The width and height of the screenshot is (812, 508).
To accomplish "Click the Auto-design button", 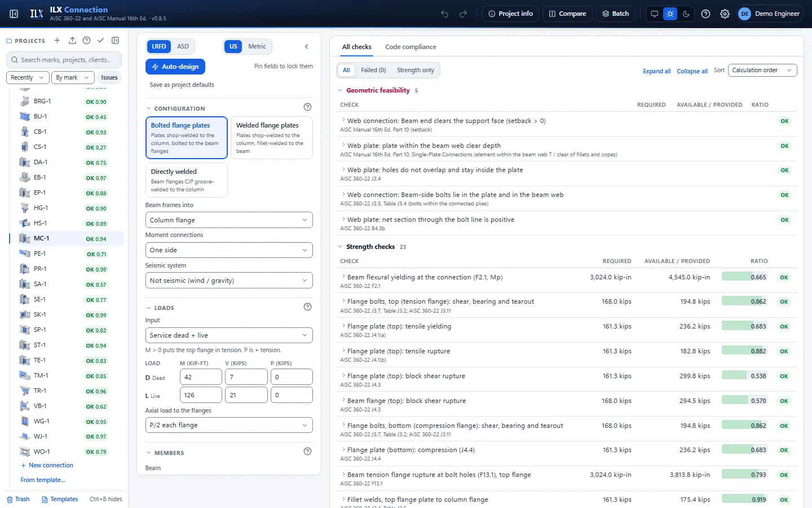I will click(175, 67).
